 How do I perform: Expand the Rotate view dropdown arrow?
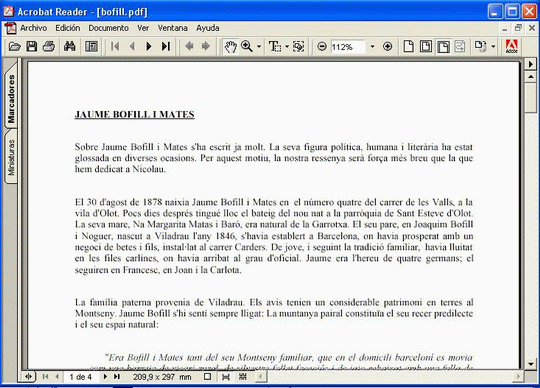pyautogui.click(x=493, y=46)
